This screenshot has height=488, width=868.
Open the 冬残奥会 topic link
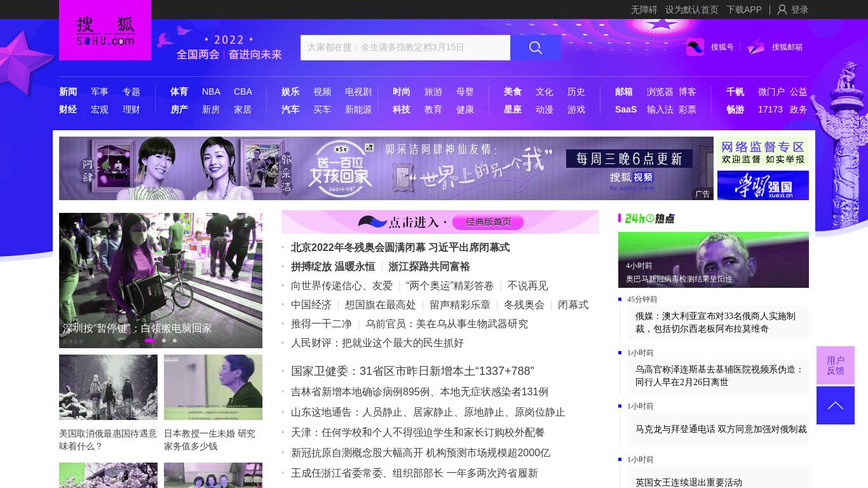tap(524, 304)
